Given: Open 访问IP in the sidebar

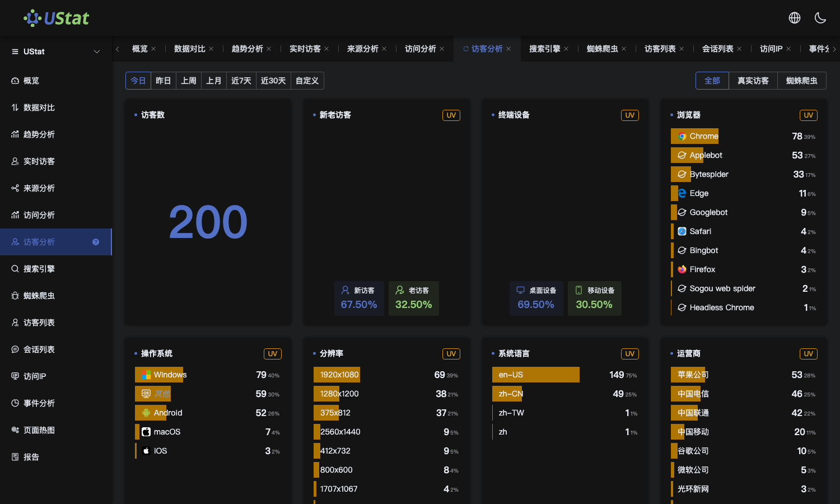Looking at the screenshot, I should 56,376.
